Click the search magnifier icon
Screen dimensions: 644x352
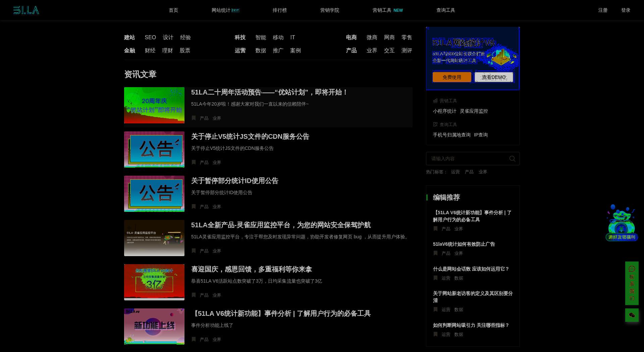(512, 159)
